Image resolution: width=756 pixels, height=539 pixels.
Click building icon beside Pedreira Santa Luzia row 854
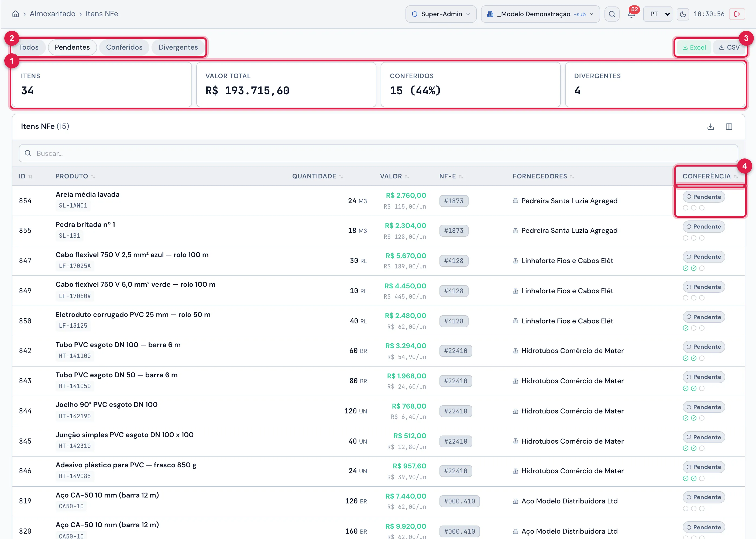tap(515, 201)
